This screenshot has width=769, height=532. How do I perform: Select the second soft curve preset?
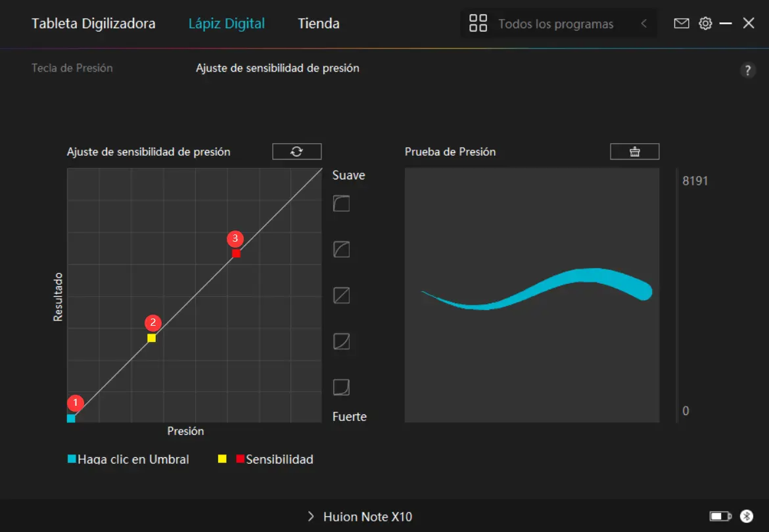[x=341, y=250]
